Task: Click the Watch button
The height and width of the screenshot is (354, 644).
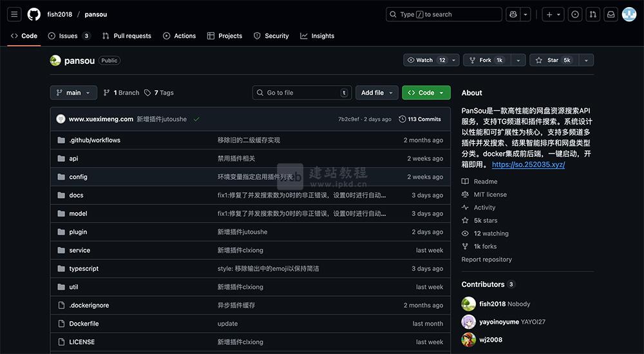Action: [426, 60]
